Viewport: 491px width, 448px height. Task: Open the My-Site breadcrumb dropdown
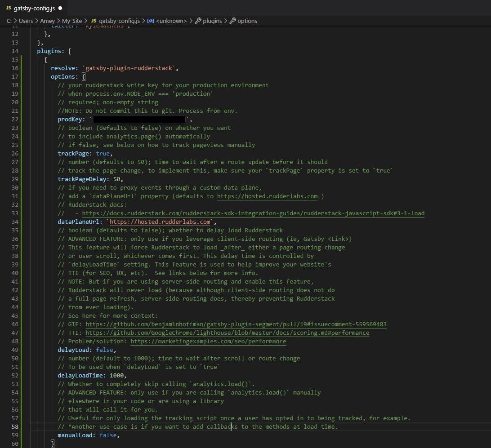click(x=72, y=21)
